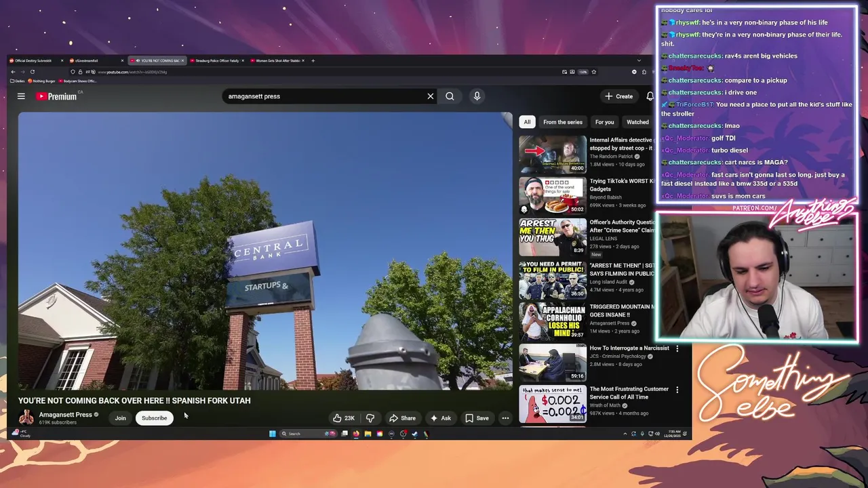Open Most Frustrating Customer Service Call title

tap(629, 393)
